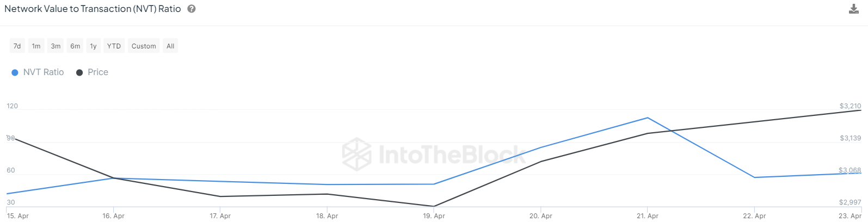Open the Custom date range picker

(144, 46)
